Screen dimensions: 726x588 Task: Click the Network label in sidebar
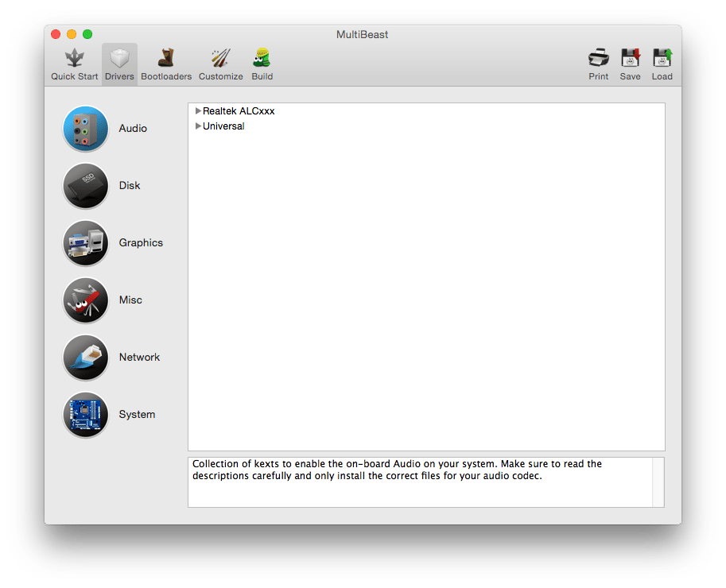click(139, 358)
